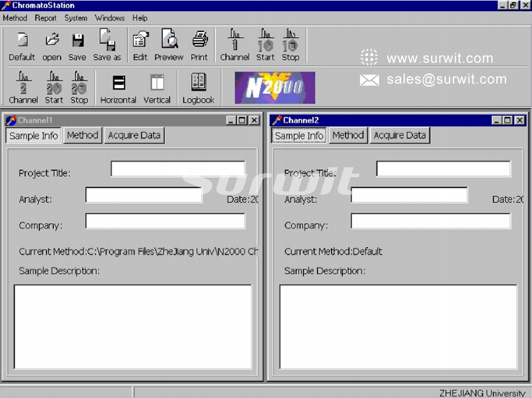Show the report Preview
The width and height of the screenshot is (532, 398).
[x=169, y=46]
